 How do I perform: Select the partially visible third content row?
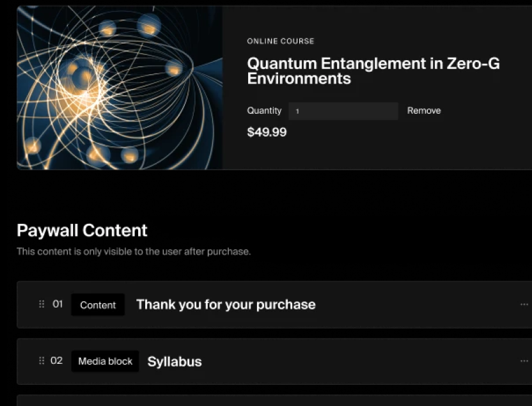pos(274,401)
